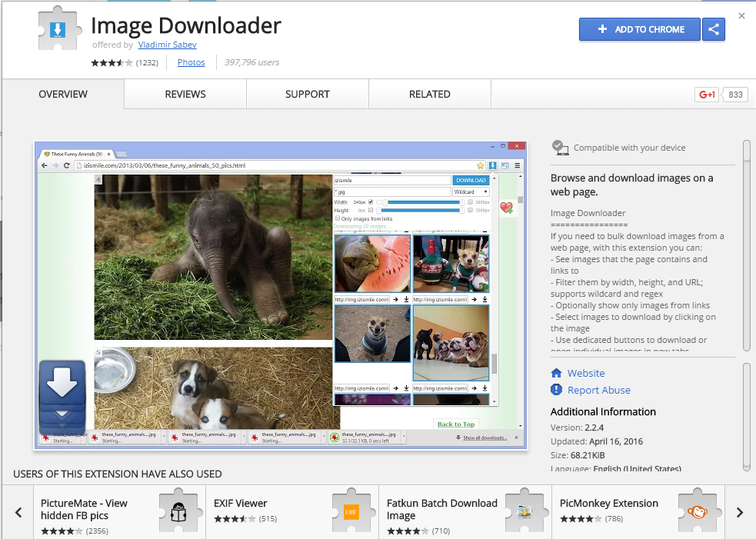Toggle the Width checkbox in the screenshot
Screen dimensions: 756x539
click(x=370, y=202)
